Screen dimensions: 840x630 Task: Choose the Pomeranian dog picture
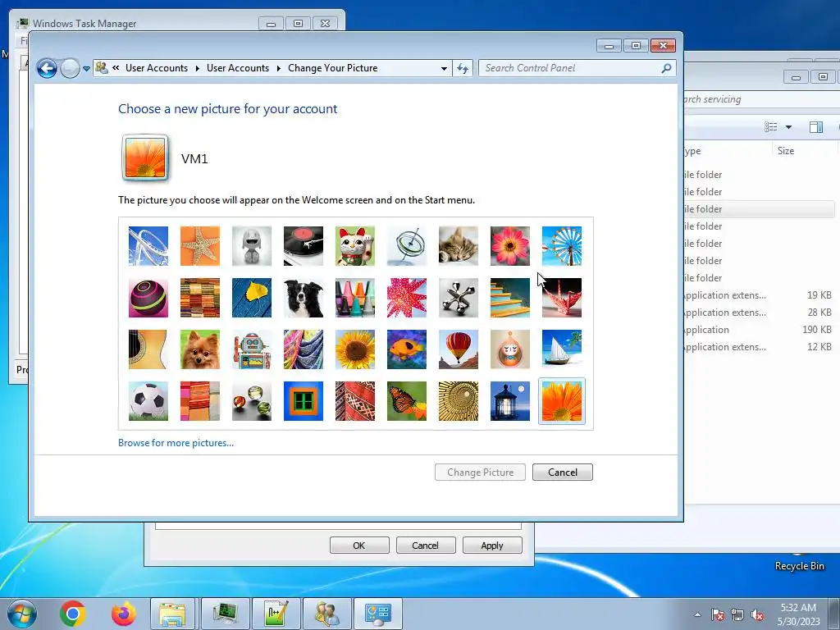coord(200,349)
